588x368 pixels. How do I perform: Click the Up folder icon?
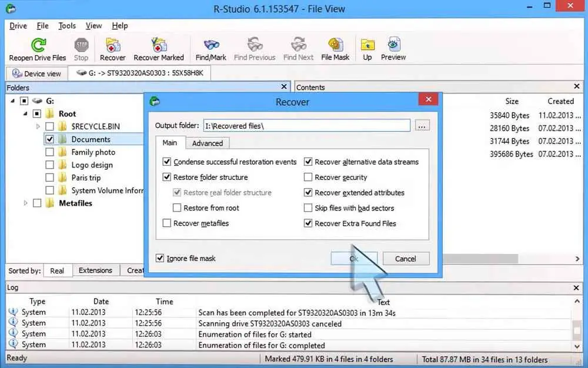(x=367, y=45)
